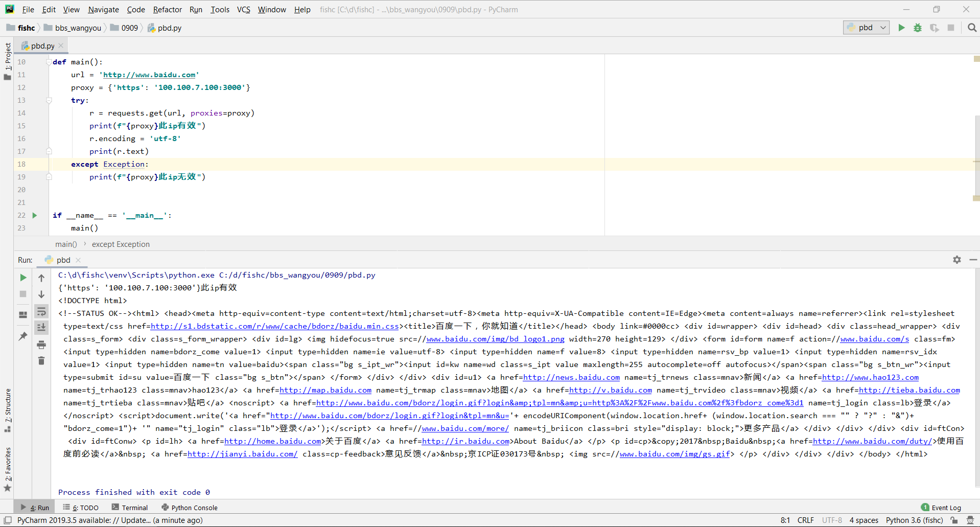
Task: Click fishc breadcrumb in navigation bar
Action: [21, 28]
